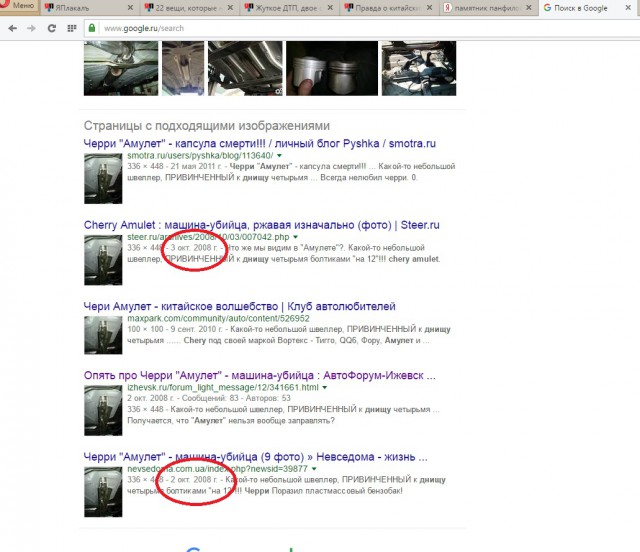Click the smotra.ru/users/pyshka/blog URL text

(x=200, y=156)
